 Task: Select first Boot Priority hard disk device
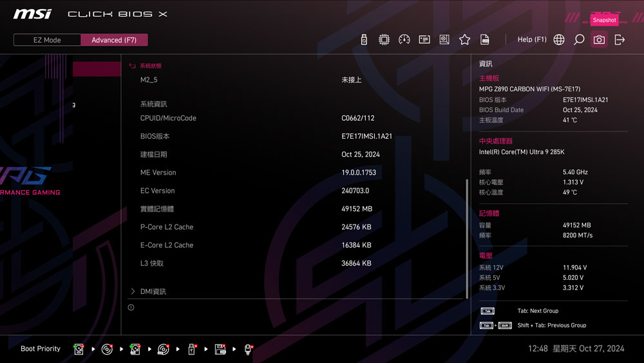[x=79, y=349]
